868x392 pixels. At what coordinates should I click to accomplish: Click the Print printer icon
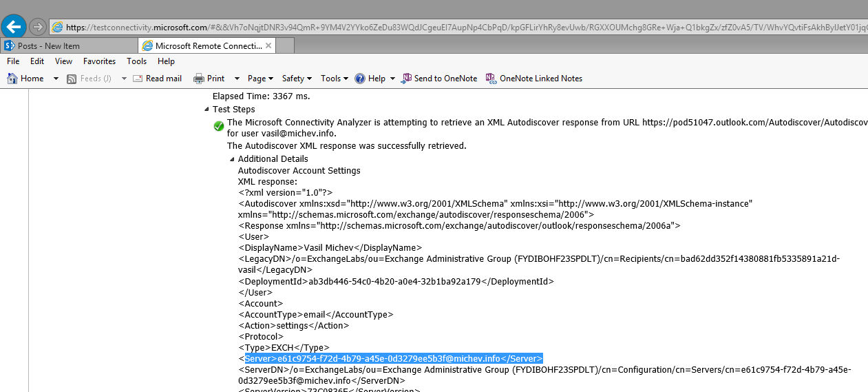coord(199,79)
